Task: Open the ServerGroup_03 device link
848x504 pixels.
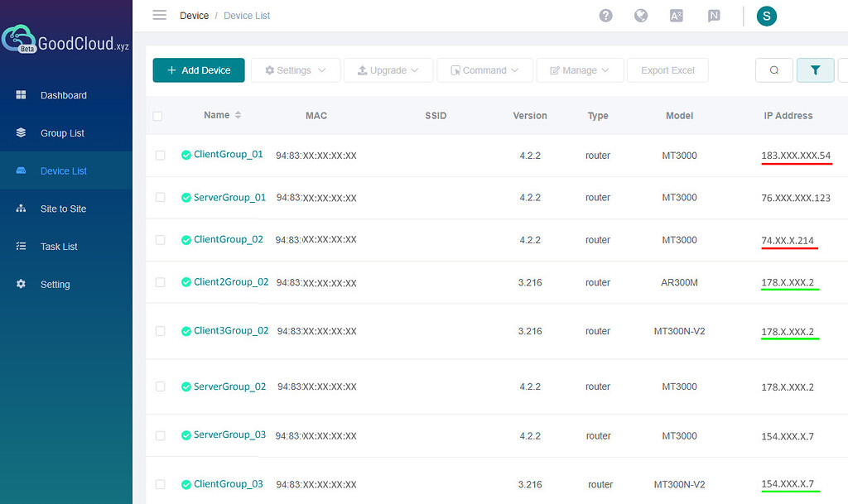Action: tap(230, 434)
